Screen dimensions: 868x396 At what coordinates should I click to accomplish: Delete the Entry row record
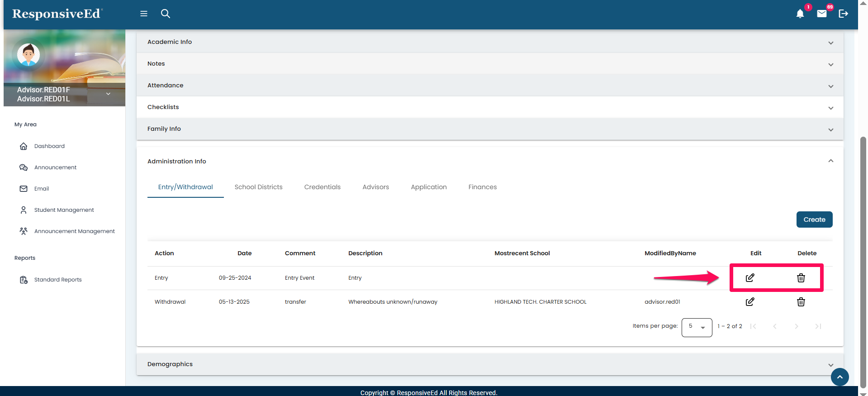coord(801,278)
